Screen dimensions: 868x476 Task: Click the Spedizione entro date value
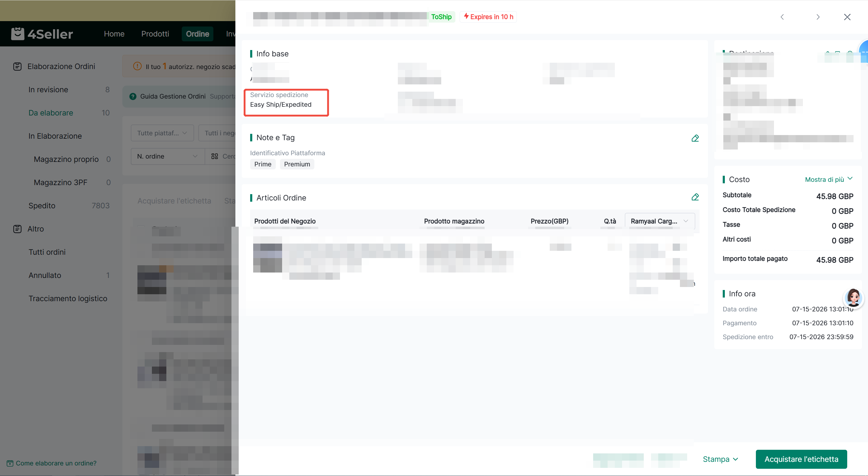pyautogui.click(x=821, y=337)
